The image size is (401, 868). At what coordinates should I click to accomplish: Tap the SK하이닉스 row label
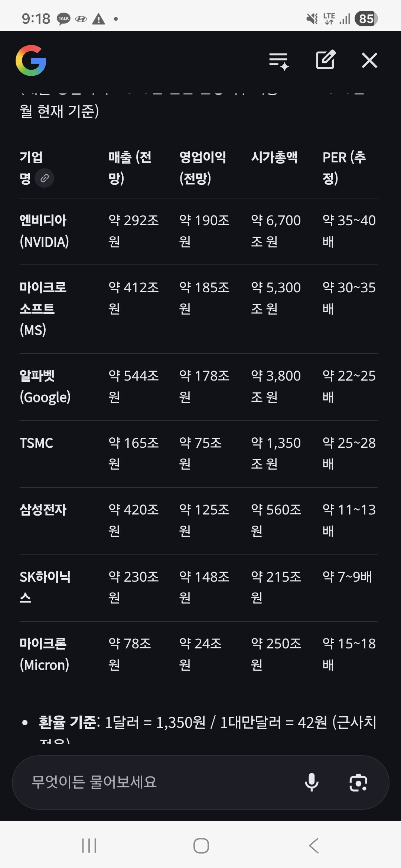click(45, 587)
